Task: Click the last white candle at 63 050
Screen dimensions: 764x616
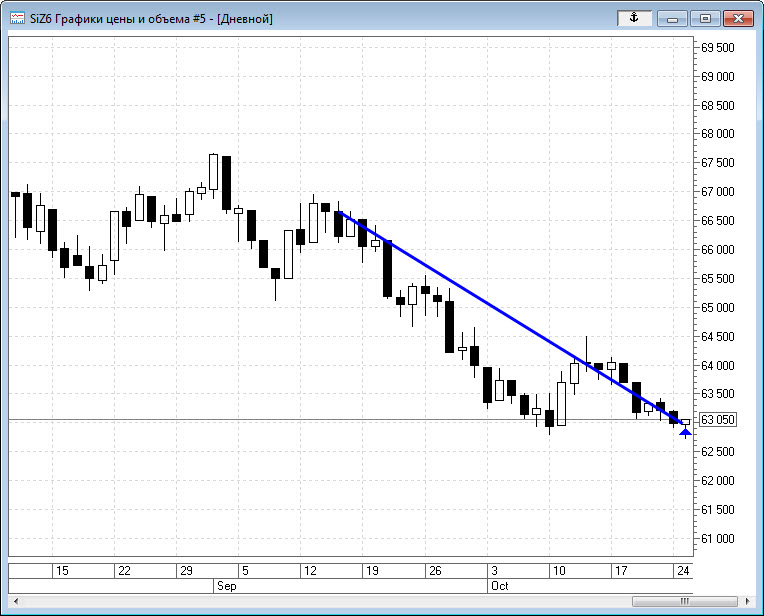Action: pyautogui.click(x=686, y=422)
